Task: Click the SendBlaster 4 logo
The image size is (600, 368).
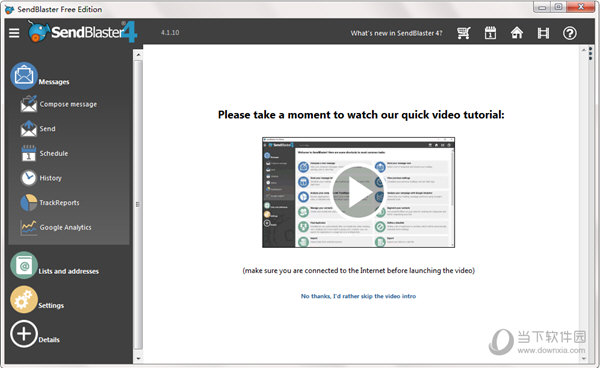Action: pos(83,31)
